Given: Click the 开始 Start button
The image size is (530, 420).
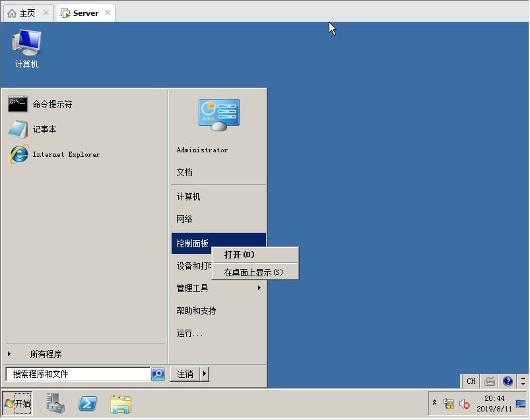Looking at the screenshot, I should click(x=18, y=403).
